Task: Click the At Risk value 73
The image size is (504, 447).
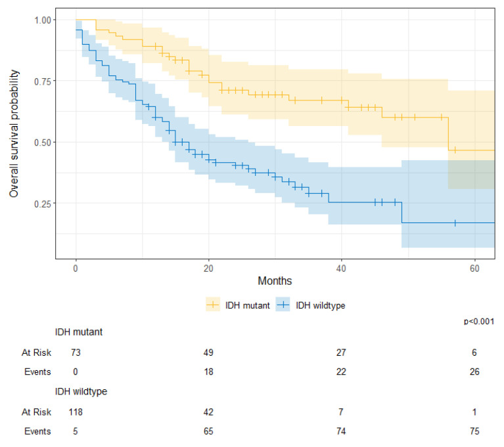Action: (x=76, y=352)
